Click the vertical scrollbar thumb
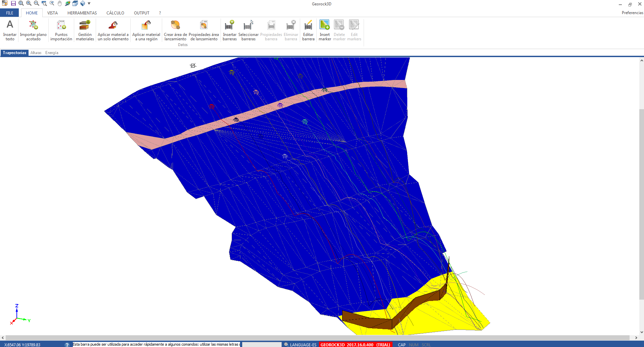The image size is (644, 347). [641, 204]
